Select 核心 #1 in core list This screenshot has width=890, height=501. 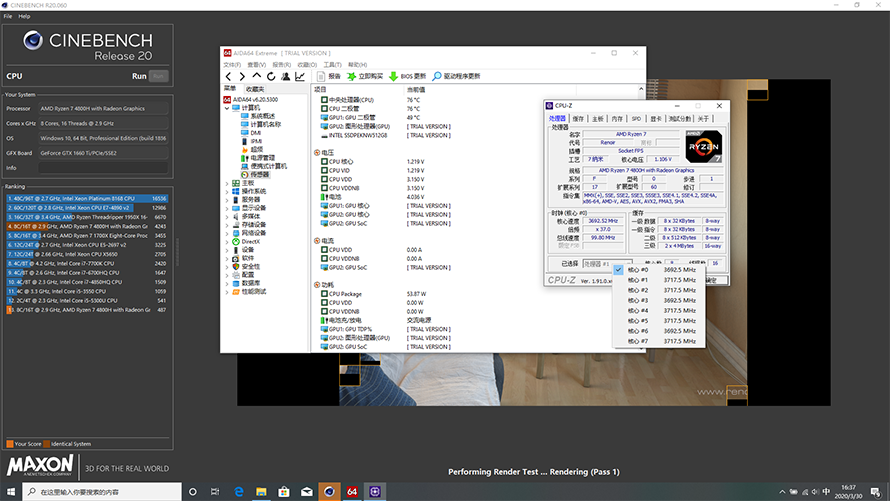pyautogui.click(x=659, y=280)
